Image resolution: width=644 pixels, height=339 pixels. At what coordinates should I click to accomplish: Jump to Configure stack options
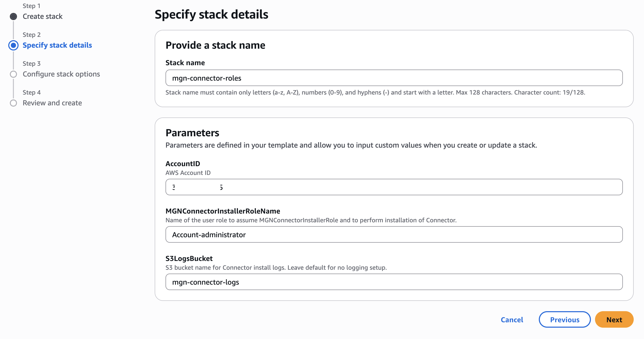[61, 74]
